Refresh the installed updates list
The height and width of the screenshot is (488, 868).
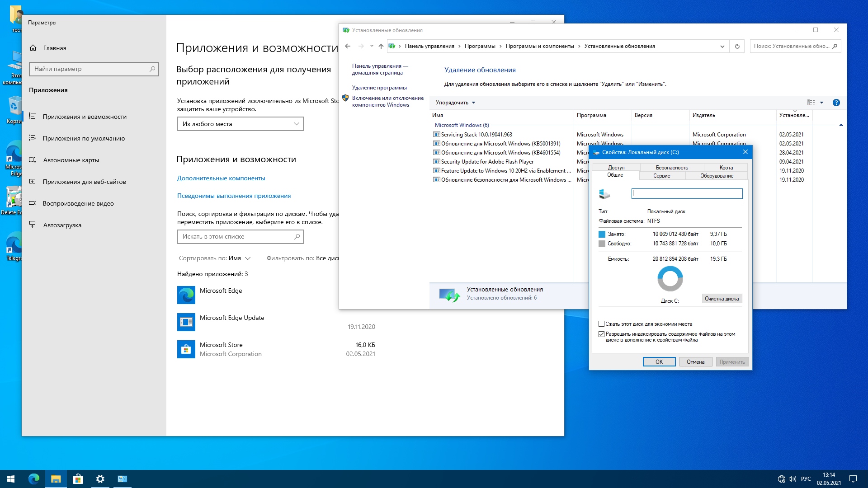(x=737, y=46)
